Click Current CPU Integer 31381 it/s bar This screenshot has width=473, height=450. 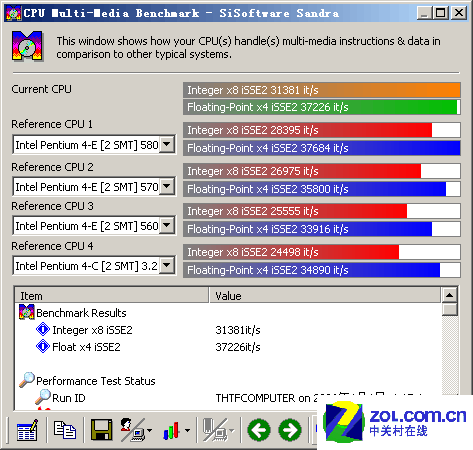tap(322, 90)
